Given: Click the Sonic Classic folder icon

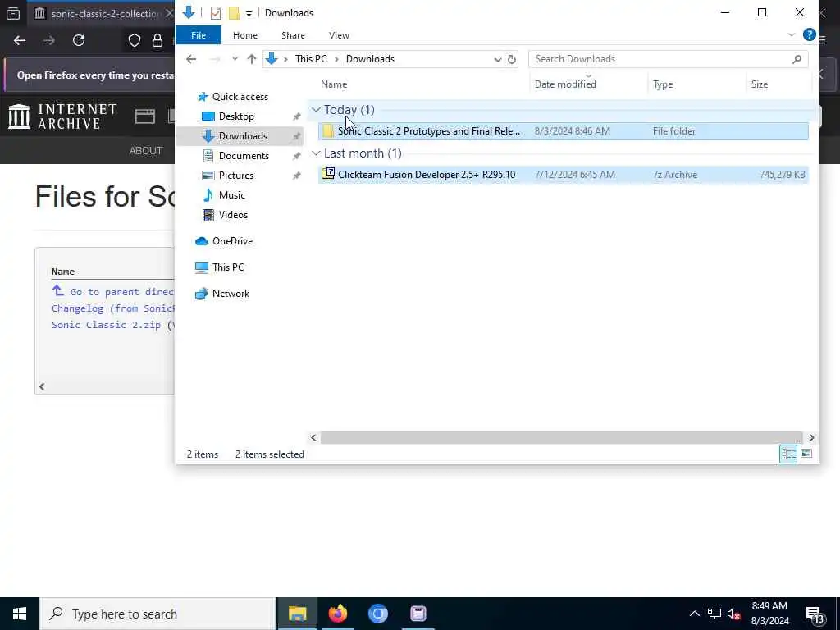Looking at the screenshot, I should point(328,130).
